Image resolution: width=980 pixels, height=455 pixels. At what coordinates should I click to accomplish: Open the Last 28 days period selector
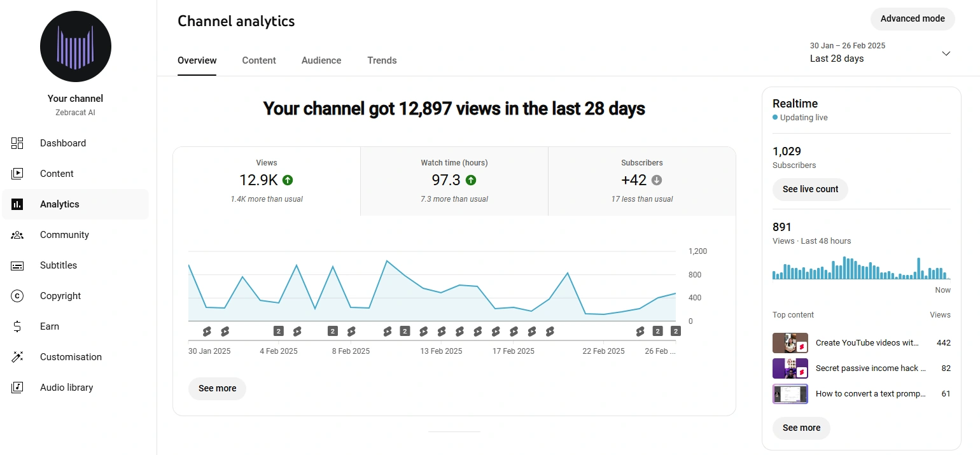(881, 52)
